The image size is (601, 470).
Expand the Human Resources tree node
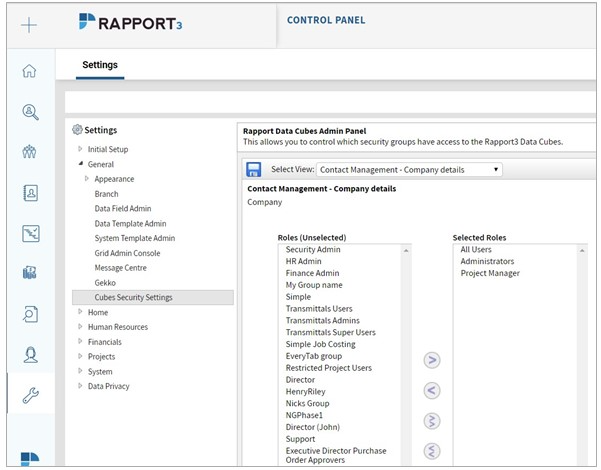(80, 327)
